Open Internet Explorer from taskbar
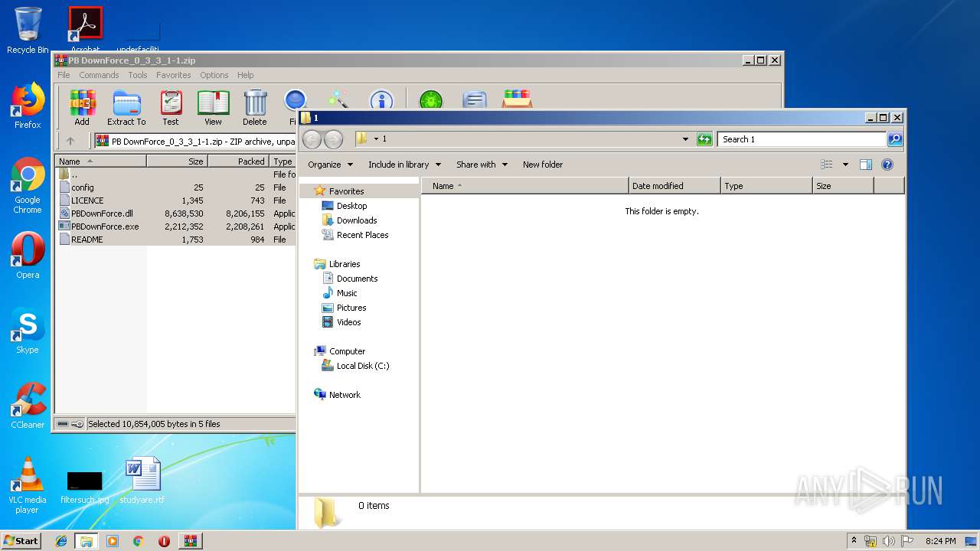 click(61, 541)
